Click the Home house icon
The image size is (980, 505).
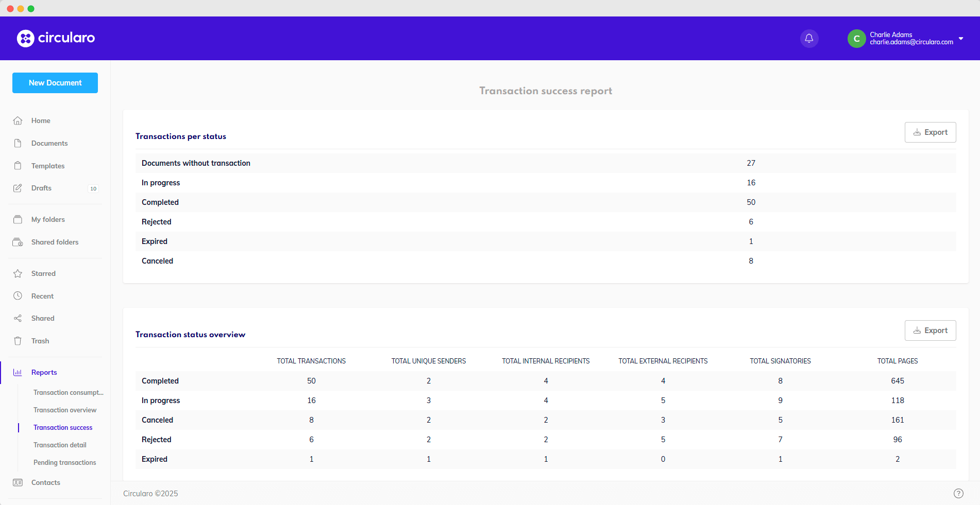[18, 120]
